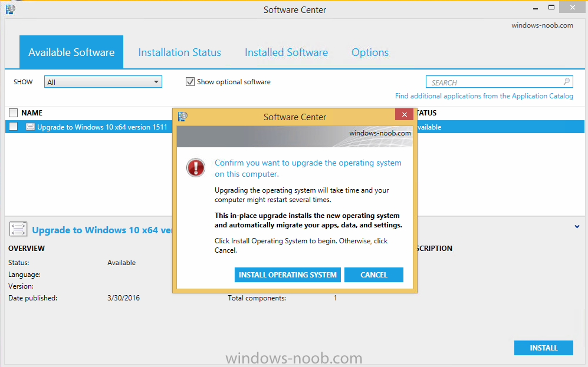The height and width of the screenshot is (367, 588).
Task: Maximize the Software Center main window
Action: tap(551, 7)
